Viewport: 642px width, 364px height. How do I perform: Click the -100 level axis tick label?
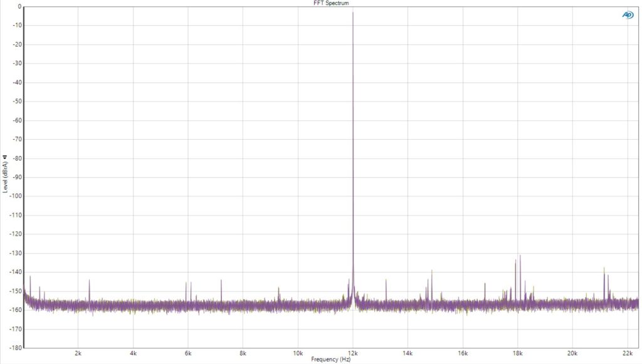(16, 196)
